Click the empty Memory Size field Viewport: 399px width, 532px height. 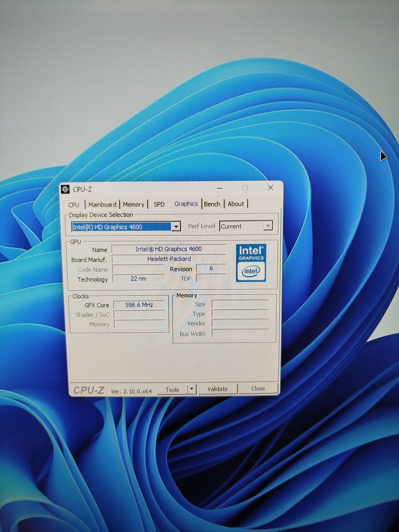point(240,304)
